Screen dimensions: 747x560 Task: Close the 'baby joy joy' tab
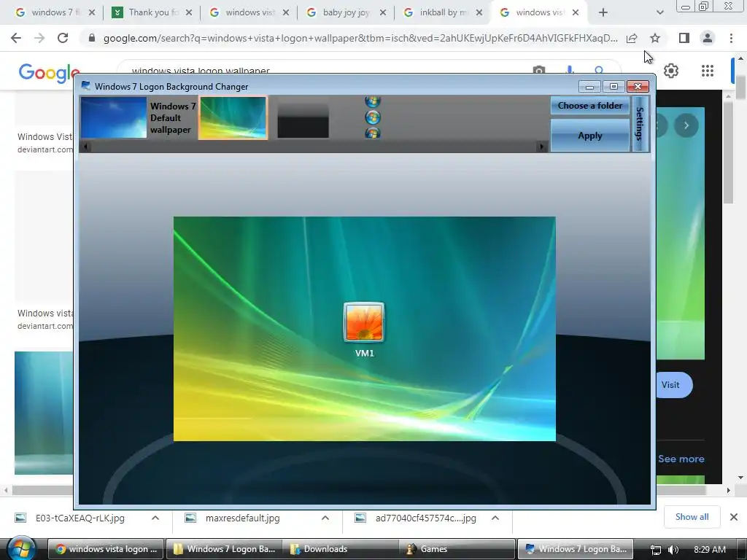[x=382, y=12]
